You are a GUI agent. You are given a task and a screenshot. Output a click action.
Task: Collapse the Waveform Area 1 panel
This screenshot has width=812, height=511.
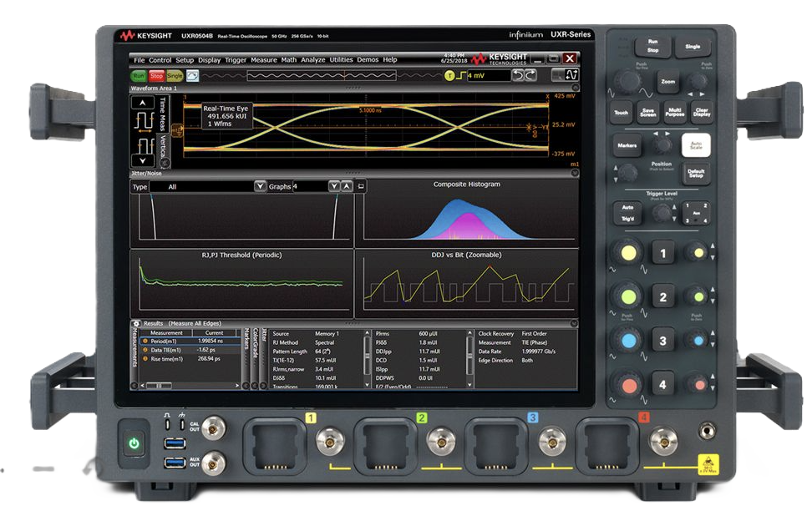tap(574, 88)
